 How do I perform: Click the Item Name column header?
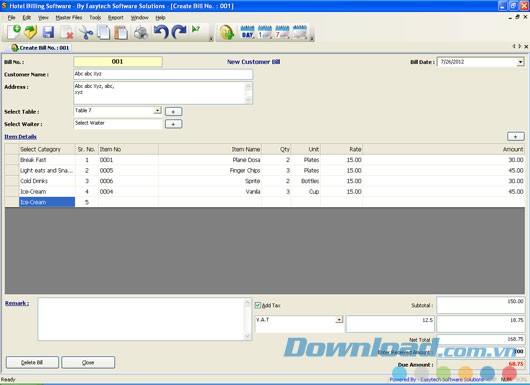pyautogui.click(x=210, y=149)
